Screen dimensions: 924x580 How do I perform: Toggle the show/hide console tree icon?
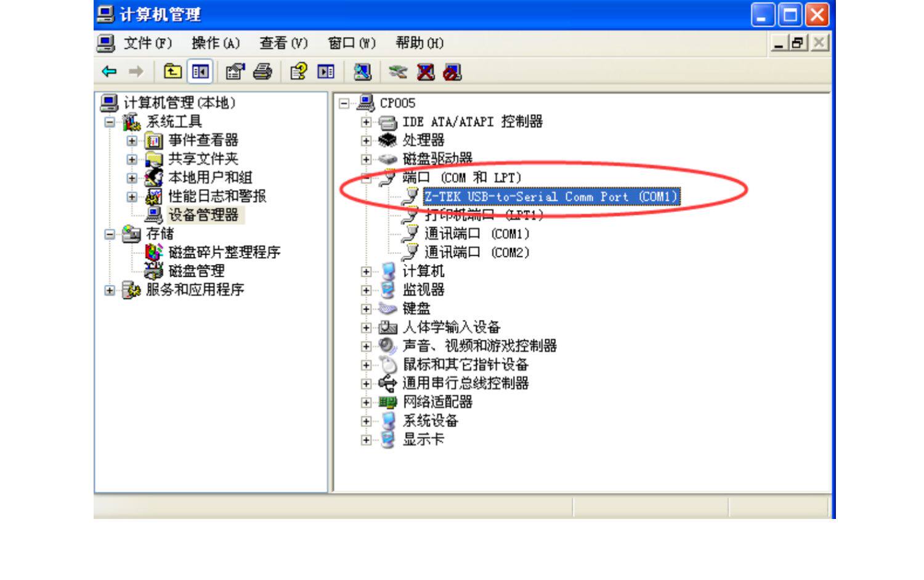pos(200,72)
